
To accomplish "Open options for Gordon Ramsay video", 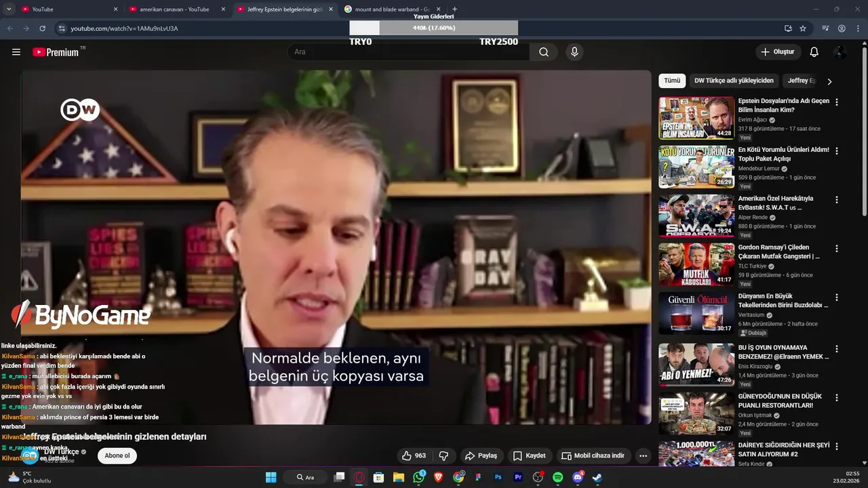I will (x=836, y=249).
